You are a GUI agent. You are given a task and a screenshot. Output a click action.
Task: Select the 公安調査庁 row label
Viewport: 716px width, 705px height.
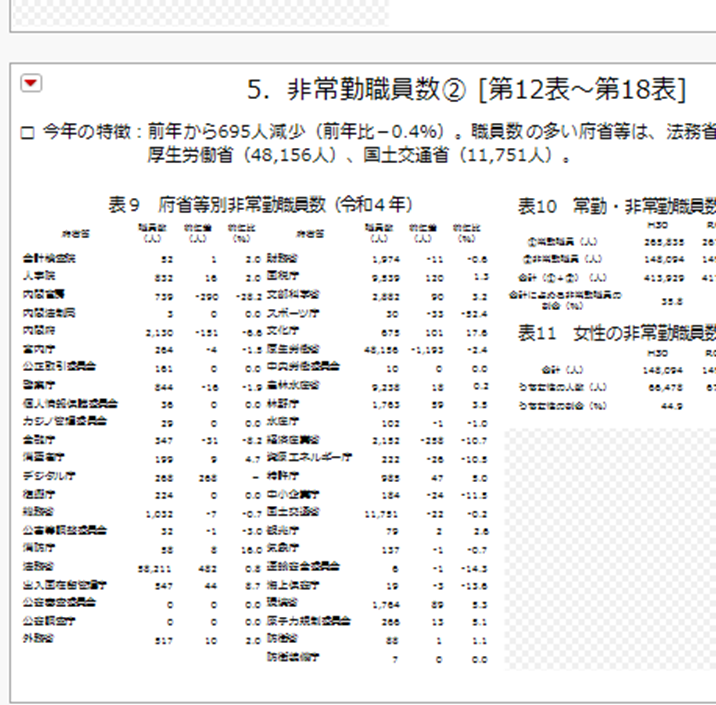point(49,621)
